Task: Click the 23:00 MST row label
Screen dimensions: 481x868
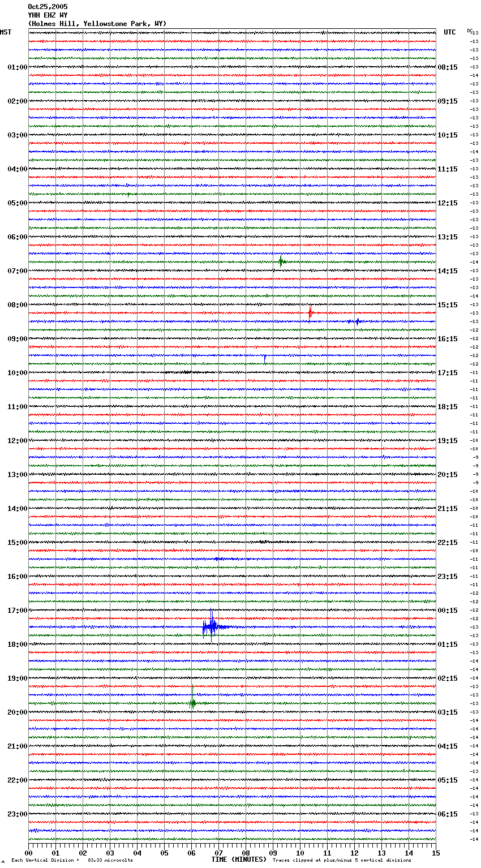Action: pyautogui.click(x=17, y=814)
